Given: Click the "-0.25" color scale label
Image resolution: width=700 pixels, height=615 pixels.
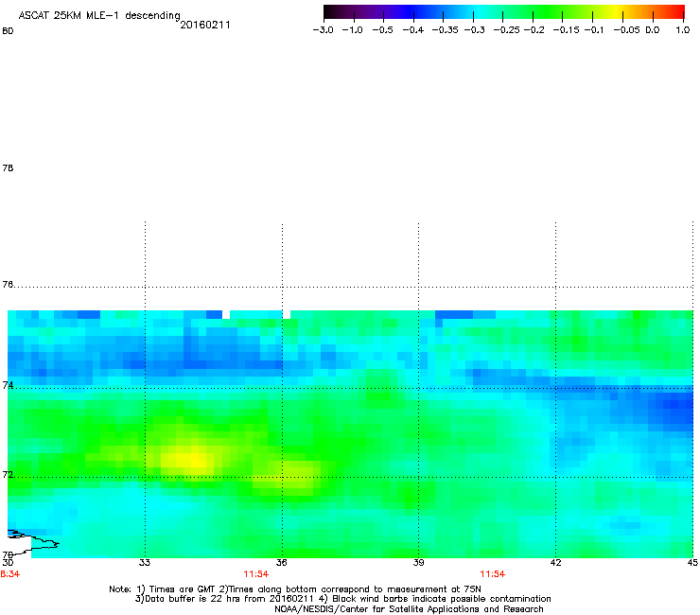Looking at the screenshot, I should [506, 30].
